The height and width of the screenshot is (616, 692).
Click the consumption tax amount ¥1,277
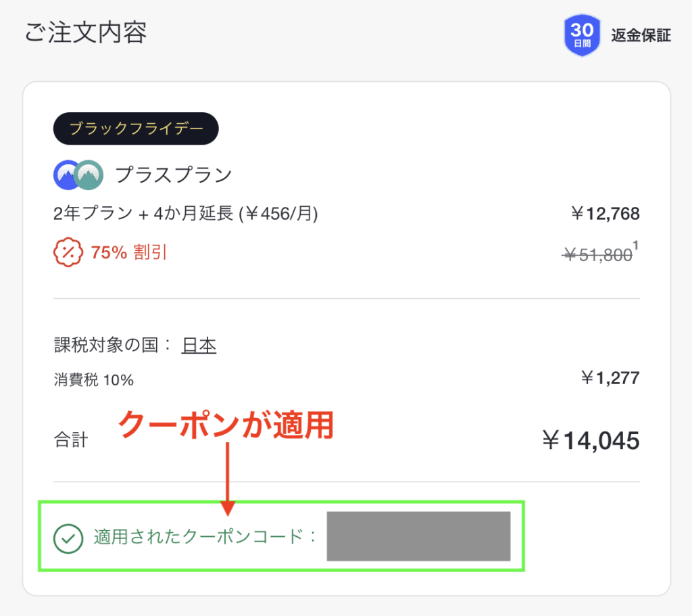tap(610, 378)
